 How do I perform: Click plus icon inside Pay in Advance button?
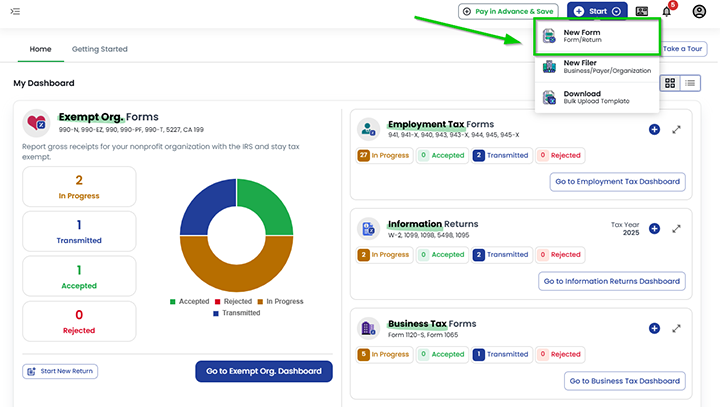(467, 11)
